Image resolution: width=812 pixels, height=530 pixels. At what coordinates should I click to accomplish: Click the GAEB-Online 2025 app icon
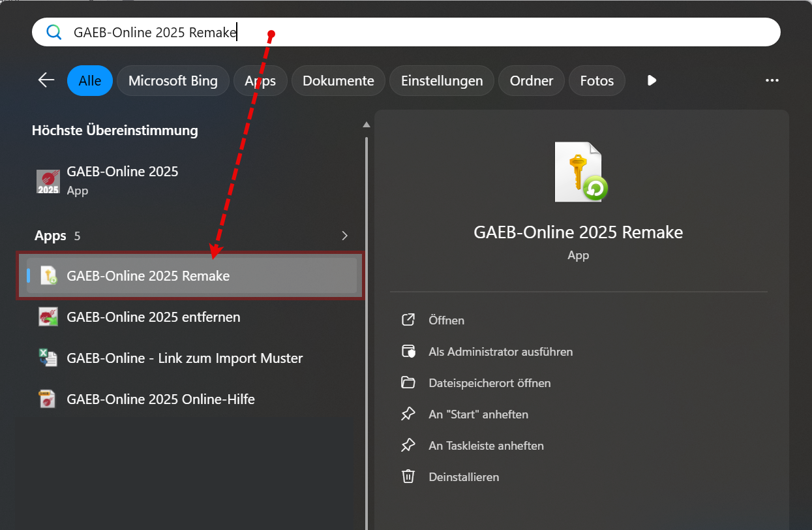[x=48, y=181]
